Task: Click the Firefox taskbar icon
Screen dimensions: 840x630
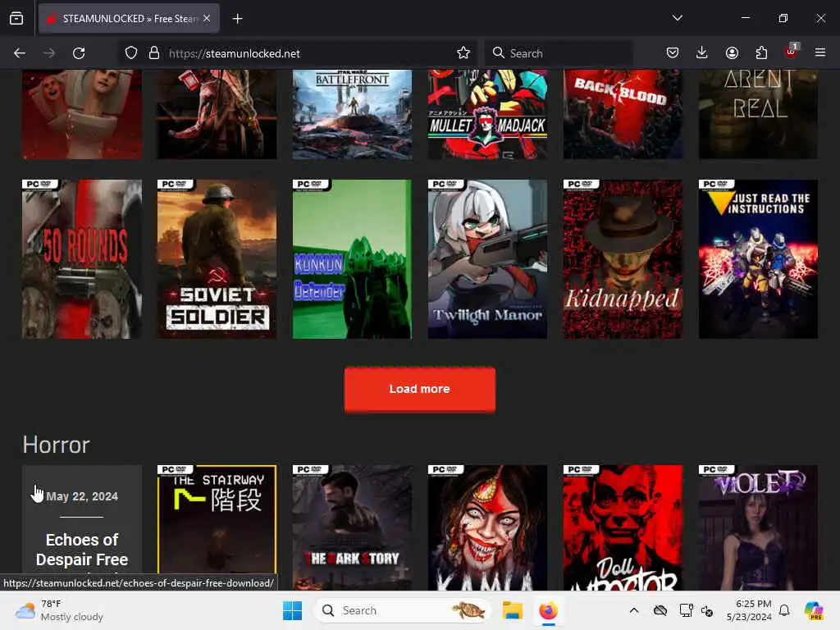Action: pyautogui.click(x=548, y=610)
